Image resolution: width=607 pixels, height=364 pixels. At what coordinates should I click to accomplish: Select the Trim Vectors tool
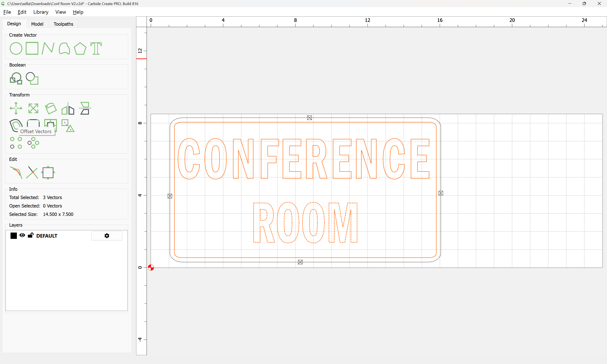(32, 173)
